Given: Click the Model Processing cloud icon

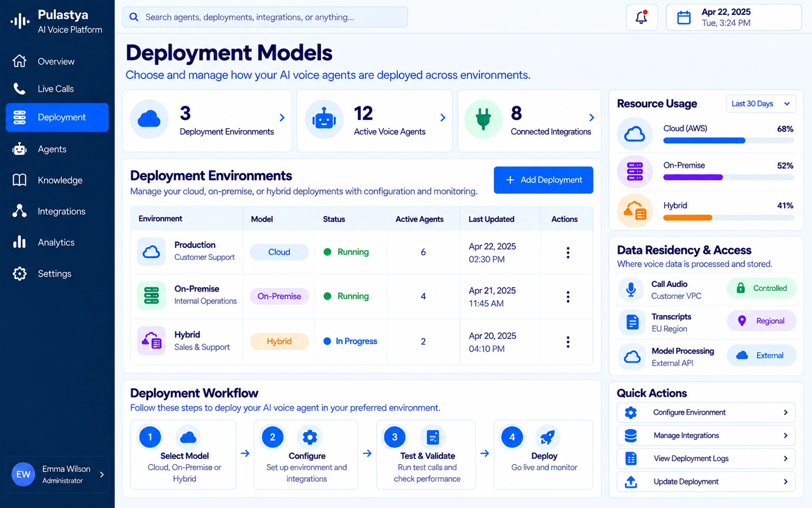Looking at the screenshot, I should [632, 356].
